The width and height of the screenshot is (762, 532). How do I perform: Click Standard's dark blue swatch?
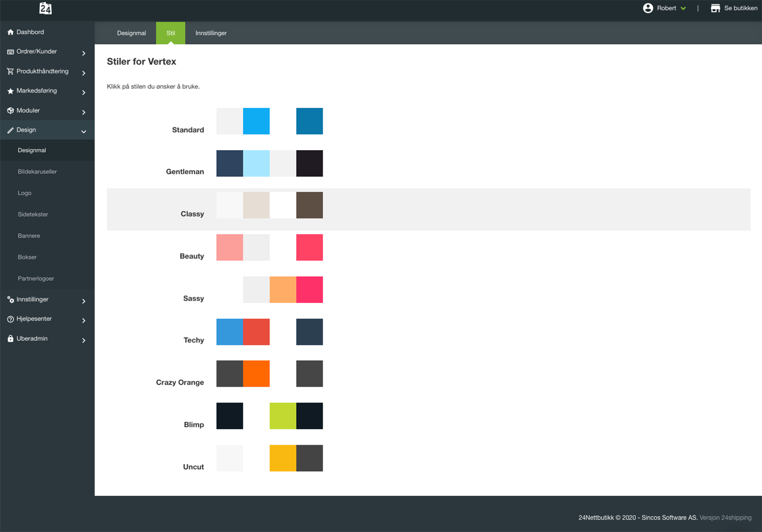click(x=309, y=121)
